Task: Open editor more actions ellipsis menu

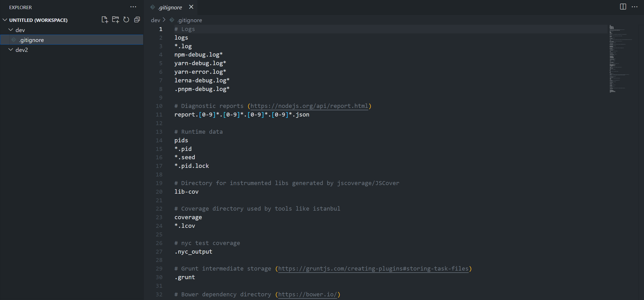Action: 635,7
